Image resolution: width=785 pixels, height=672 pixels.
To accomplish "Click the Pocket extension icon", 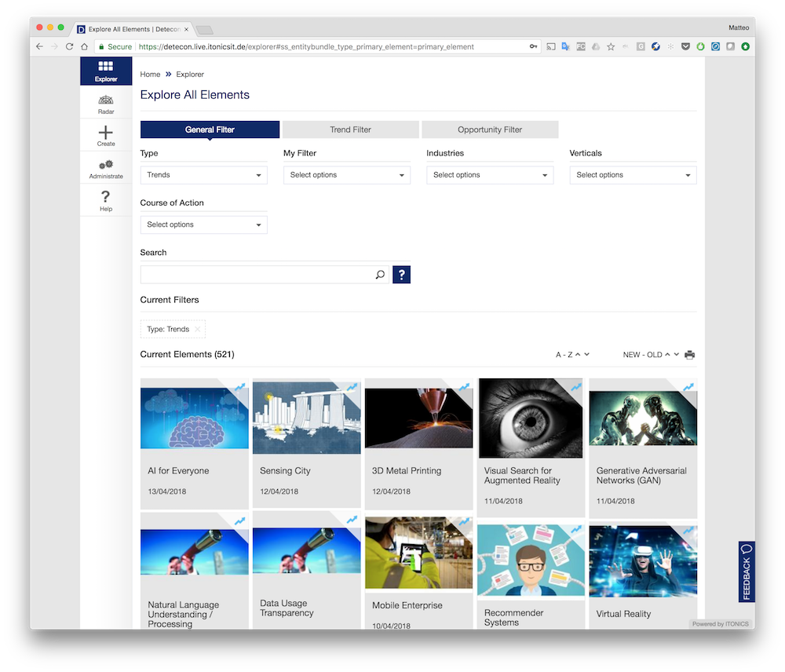I will [x=685, y=46].
